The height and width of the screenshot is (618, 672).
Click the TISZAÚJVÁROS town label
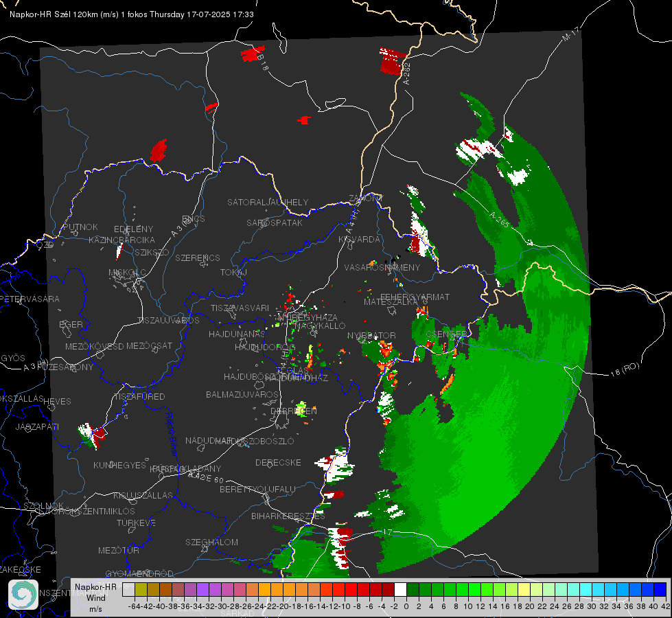pyautogui.click(x=168, y=321)
